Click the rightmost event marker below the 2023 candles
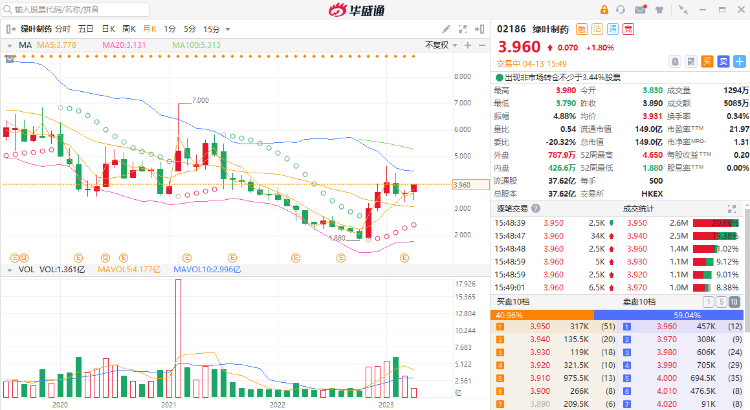This screenshot has width=750, height=410. click(x=405, y=258)
